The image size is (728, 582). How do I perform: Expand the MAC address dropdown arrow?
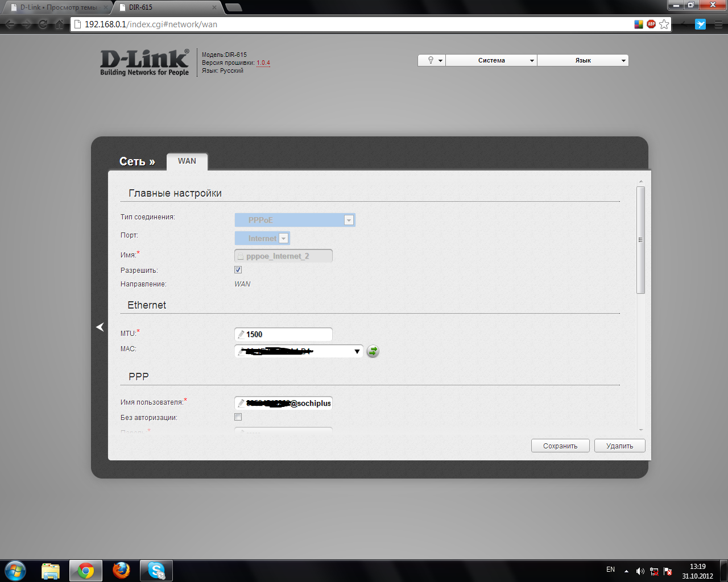(357, 351)
